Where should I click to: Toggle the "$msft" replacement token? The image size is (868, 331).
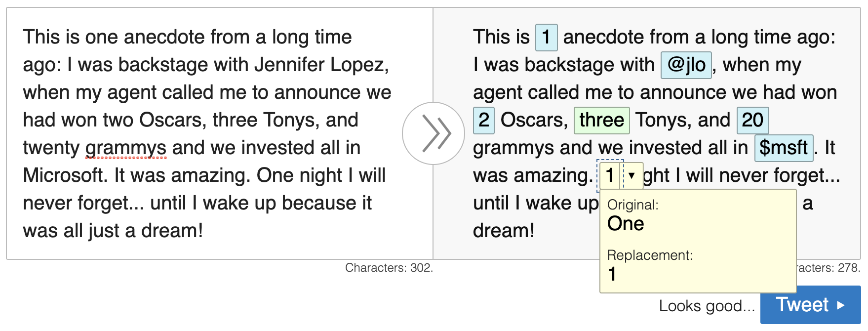click(783, 148)
